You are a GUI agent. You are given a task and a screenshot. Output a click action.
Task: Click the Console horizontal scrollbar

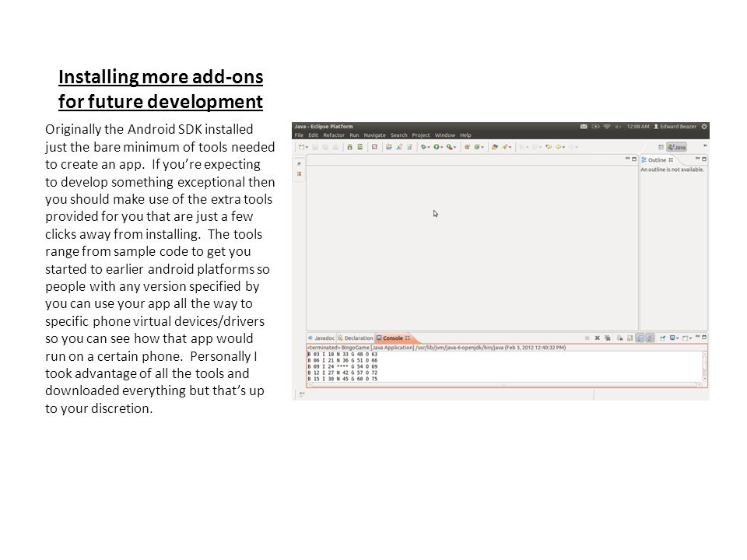point(504,384)
